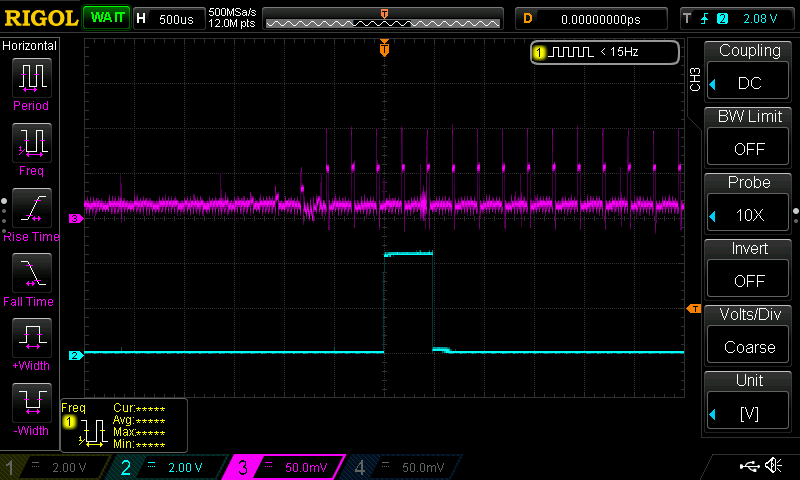The image size is (800, 480).
Task: Click the channel 3 ground level marker
Action: pyautogui.click(x=76, y=218)
